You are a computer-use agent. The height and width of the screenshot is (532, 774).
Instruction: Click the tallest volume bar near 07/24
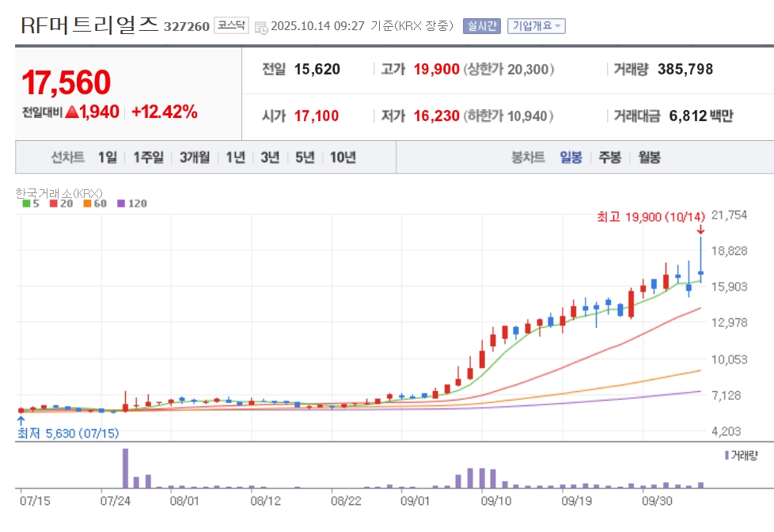[x=125, y=468]
